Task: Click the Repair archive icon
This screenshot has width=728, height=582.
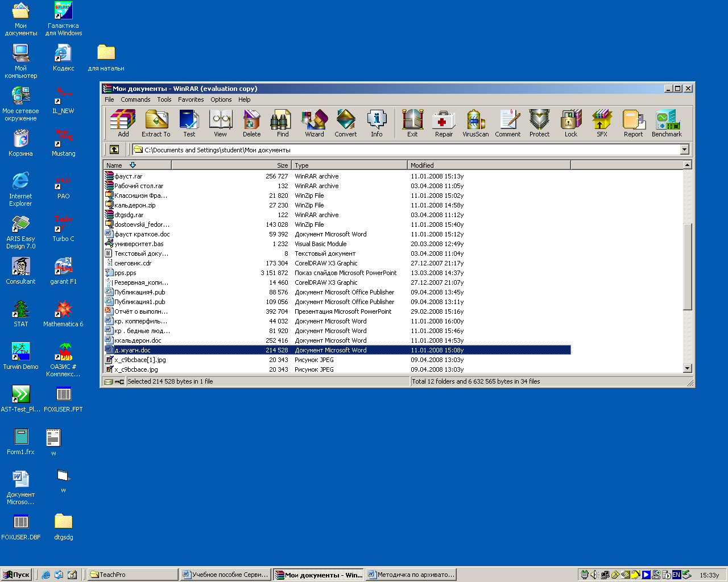Action: click(444, 123)
